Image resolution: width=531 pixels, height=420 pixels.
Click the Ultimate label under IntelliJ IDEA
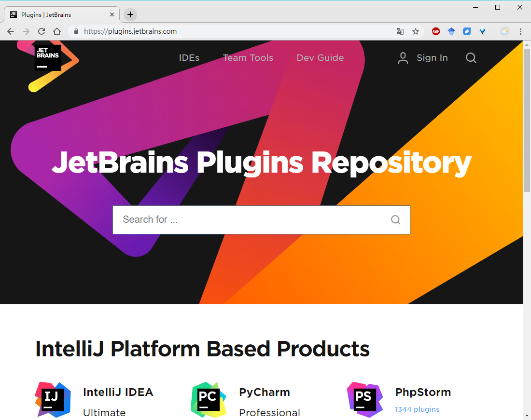[104, 413]
